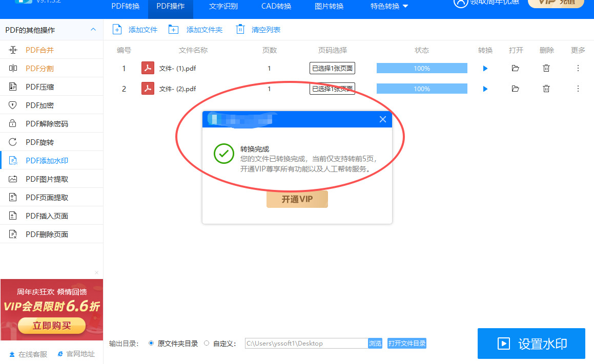Image resolution: width=594 pixels, height=364 pixels.
Task: Click the 立即购买 banner button
Action: click(x=52, y=326)
